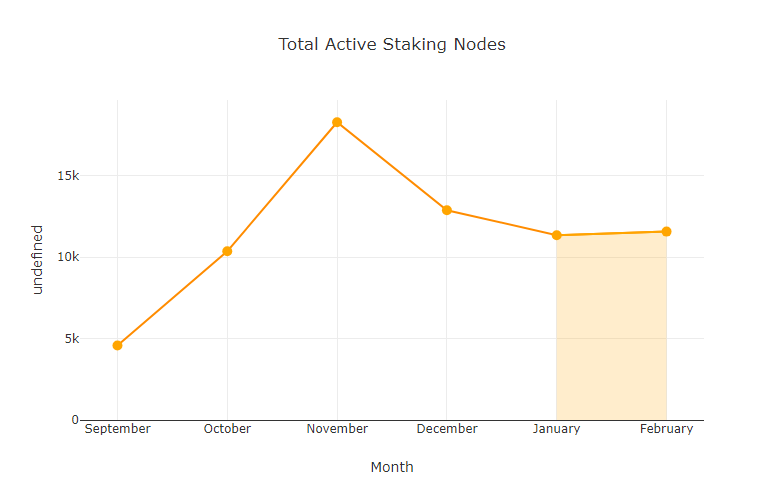Click the 'Month' x-axis title

click(x=392, y=467)
